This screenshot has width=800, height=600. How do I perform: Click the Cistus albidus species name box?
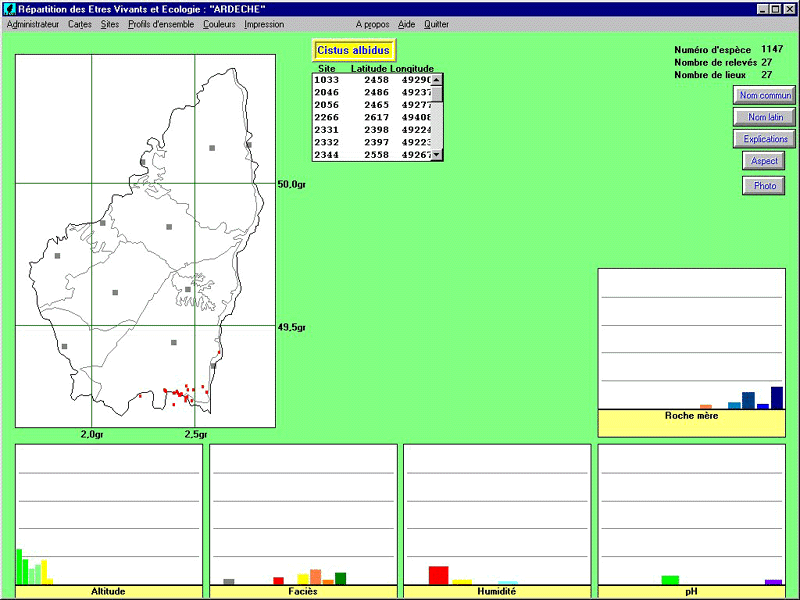(354, 50)
